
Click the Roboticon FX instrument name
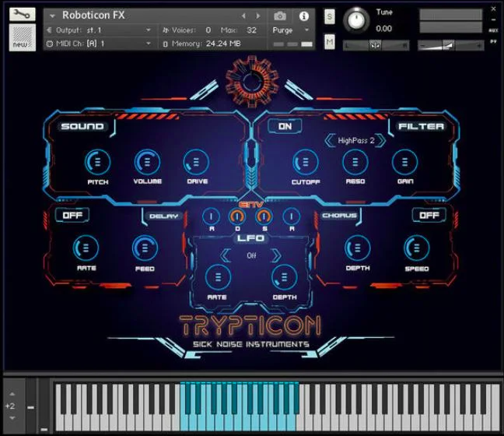click(93, 15)
